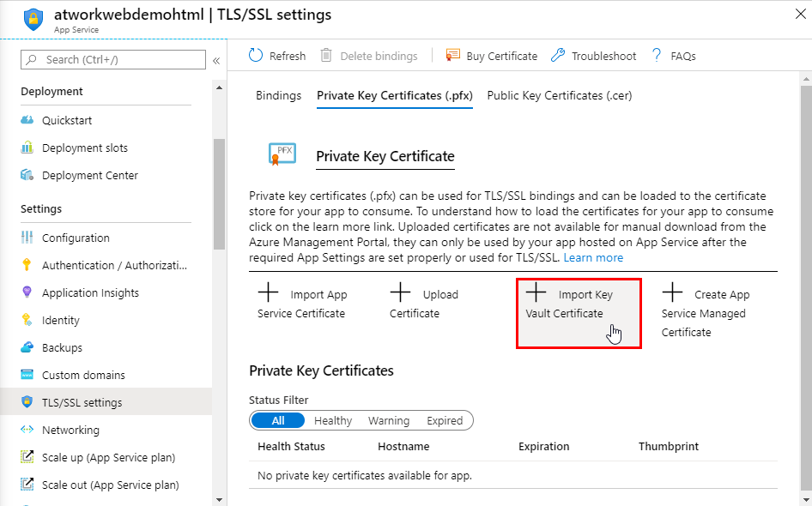Screen dimensions: 812x506
Task: Filter certificates by Expired status
Action: pos(445,421)
